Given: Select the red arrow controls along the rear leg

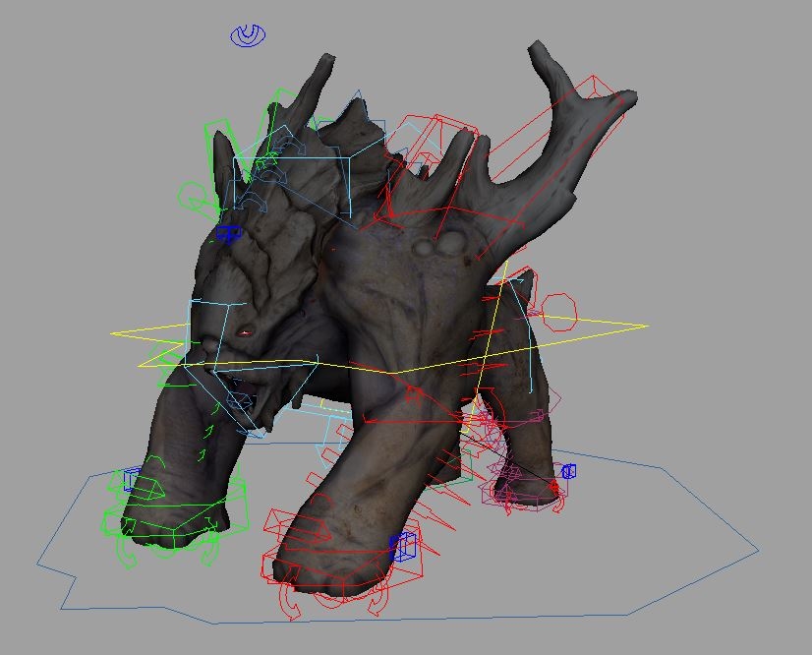Looking at the screenshot, I should click(x=492, y=364).
